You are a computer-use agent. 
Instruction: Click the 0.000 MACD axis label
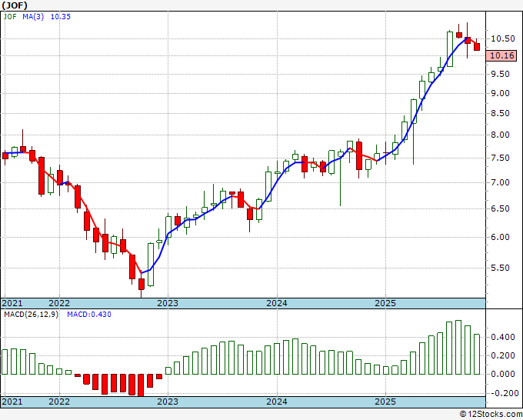pyautogui.click(x=503, y=374)
